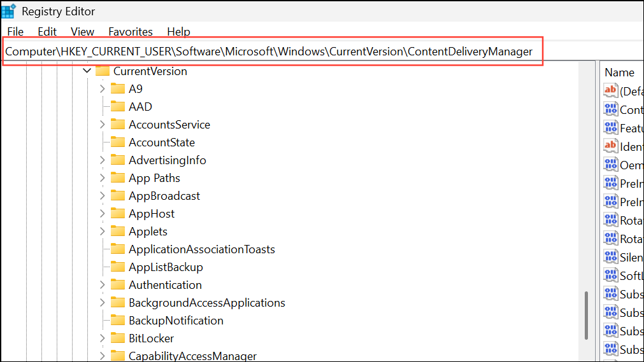
Task: Click the App Paths folder icon
Action: point(118,178)
